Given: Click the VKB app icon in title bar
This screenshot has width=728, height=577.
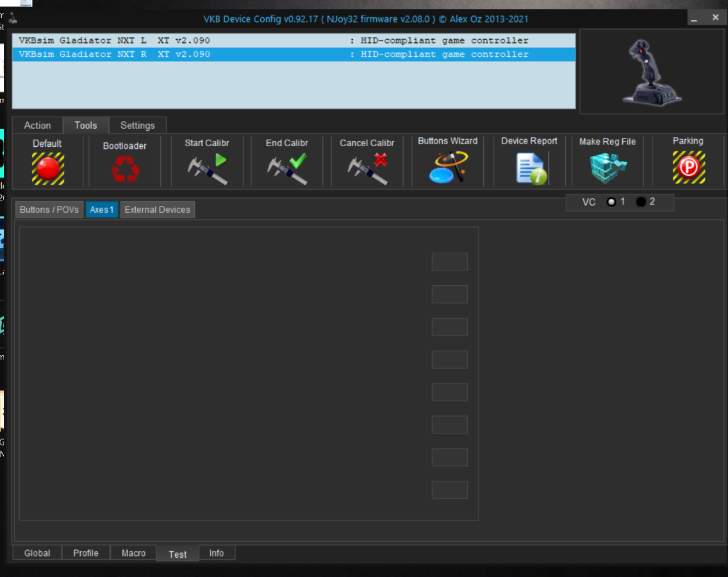Looking at the screenshot, I should coord(13,19).
